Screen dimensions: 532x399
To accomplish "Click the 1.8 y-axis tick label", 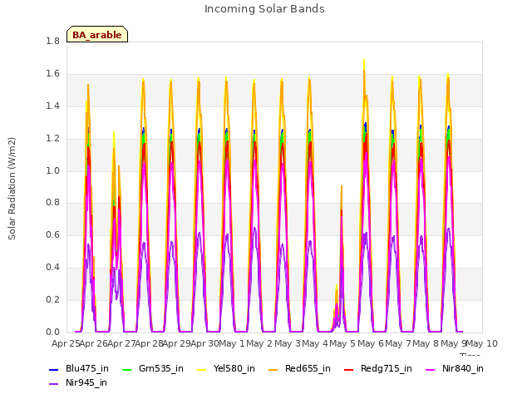I will 52,41.
